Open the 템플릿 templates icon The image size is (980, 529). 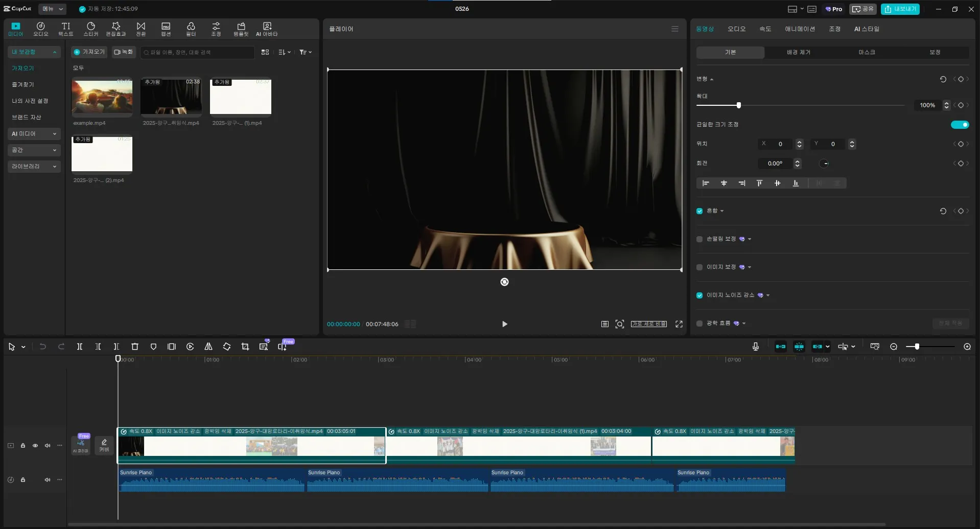[x=241, y=29]
